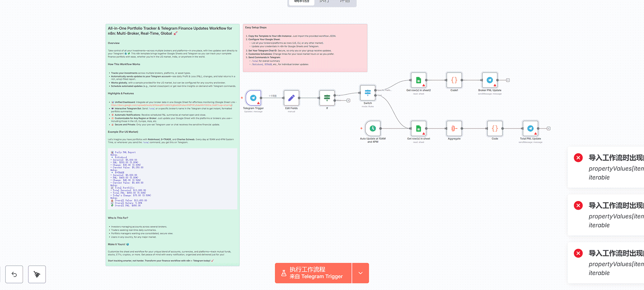Open the Get row(s) in sheet2 node
The width and height of the screenshot is (644, 290).
point(418,80)
